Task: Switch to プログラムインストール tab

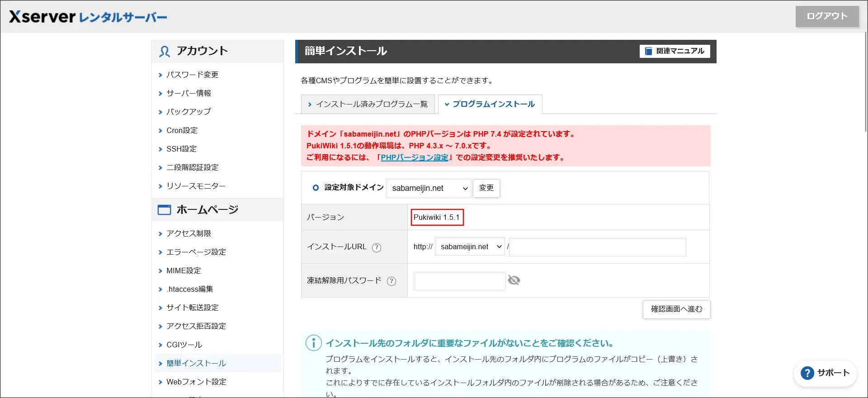Action: point(490,104)
